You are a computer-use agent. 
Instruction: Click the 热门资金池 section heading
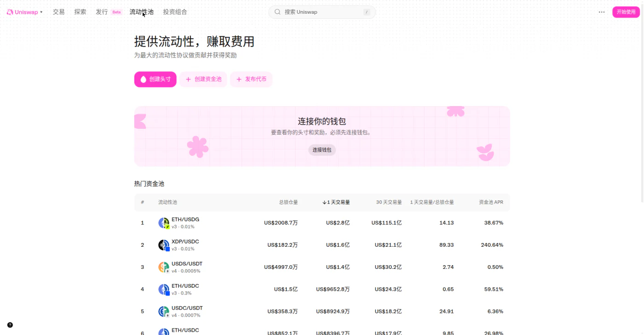tap(149, 184)
